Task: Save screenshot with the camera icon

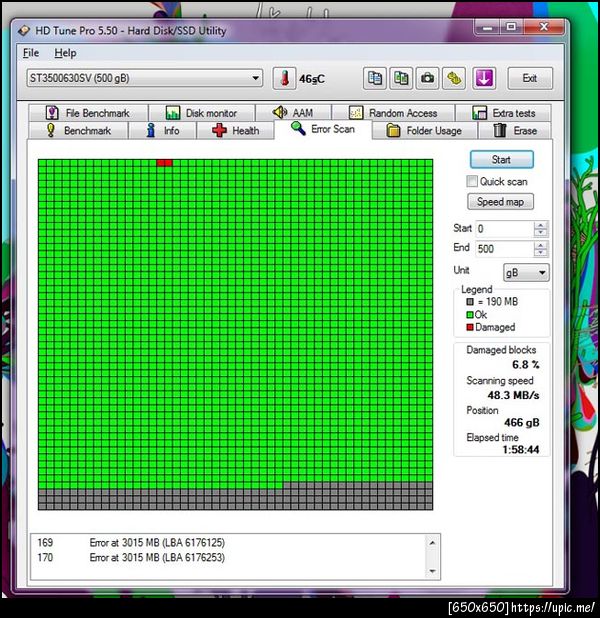Action: (x=427, y=78)
